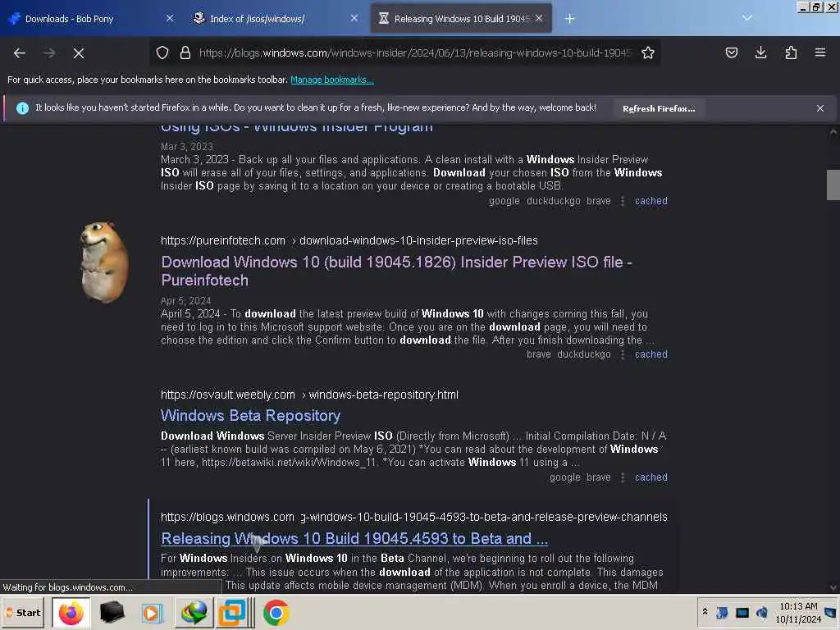Click google source under Windows Beta Repository
Image resolution: width=840 pixels, height=630 pixels.
564,477
